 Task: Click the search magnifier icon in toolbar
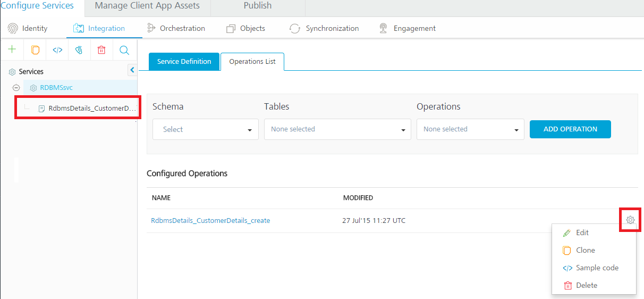pyautogui.click(x=124, y=50)
